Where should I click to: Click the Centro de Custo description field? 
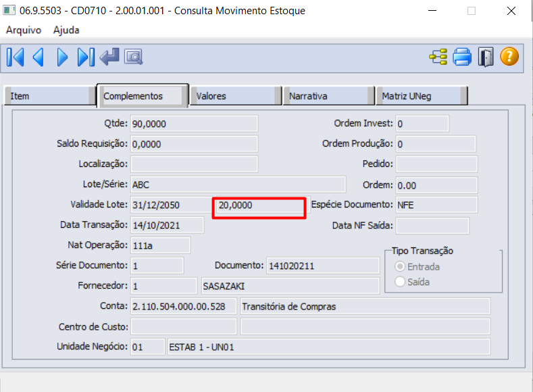pyautogui.click(x=365, y=326)
